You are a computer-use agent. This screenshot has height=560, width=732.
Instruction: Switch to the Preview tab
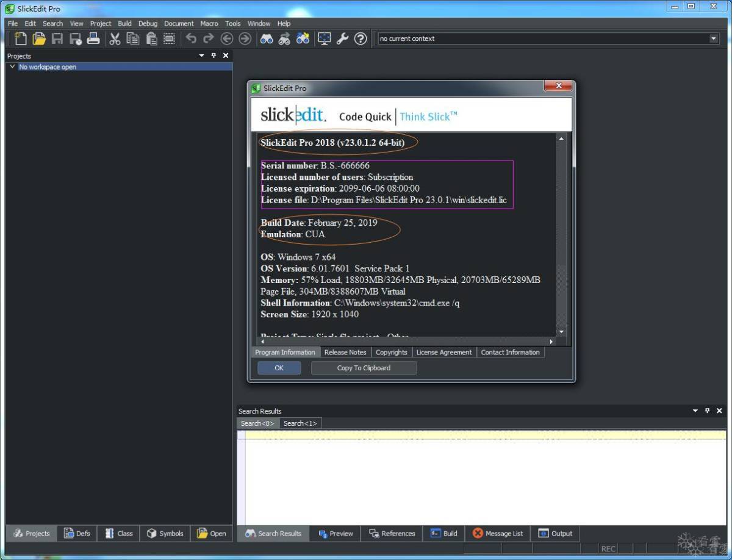click(335, 533)
